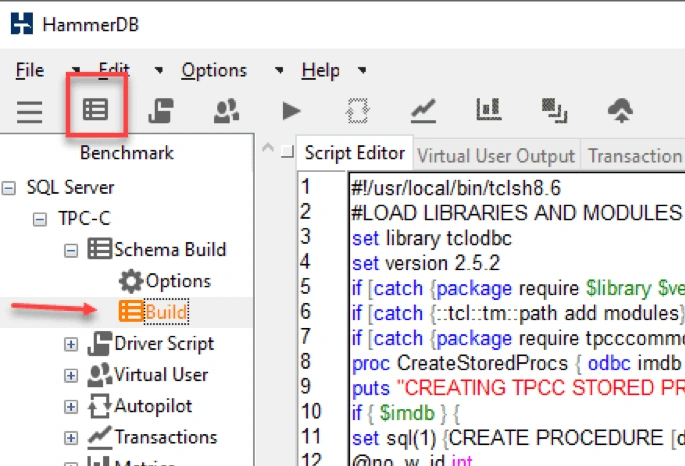The height and width of the screenshot is (466, 685).
Task: Click the Mode squares toolbar icon
Action: coord(554,110)
